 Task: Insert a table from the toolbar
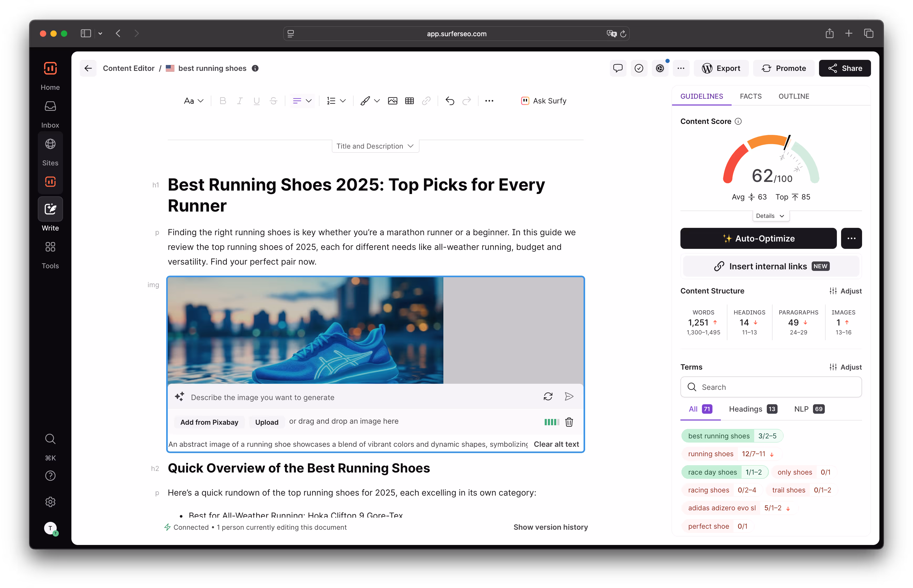[409, 101]
